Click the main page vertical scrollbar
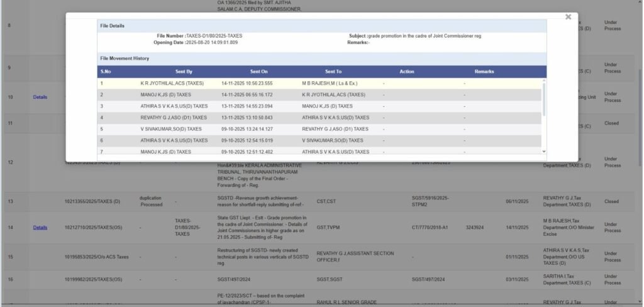The image size is (644, 307). pos(640,126)
